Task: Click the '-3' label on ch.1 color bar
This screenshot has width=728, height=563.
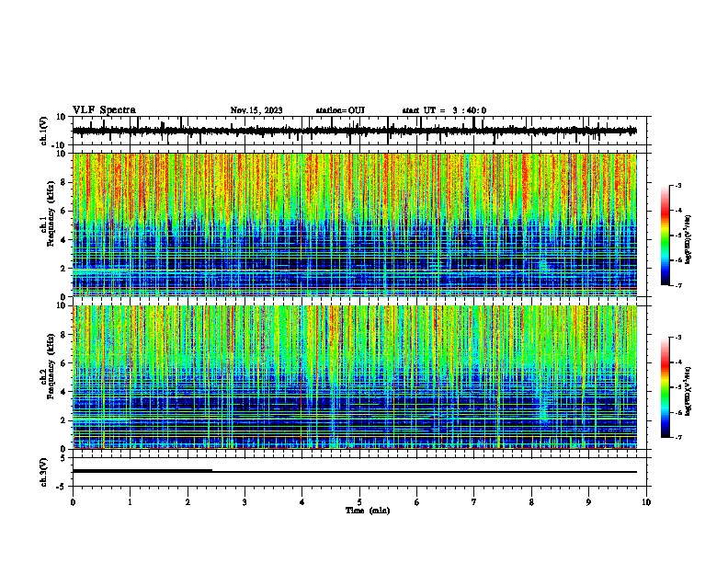Action: click(x=677, y=185)
